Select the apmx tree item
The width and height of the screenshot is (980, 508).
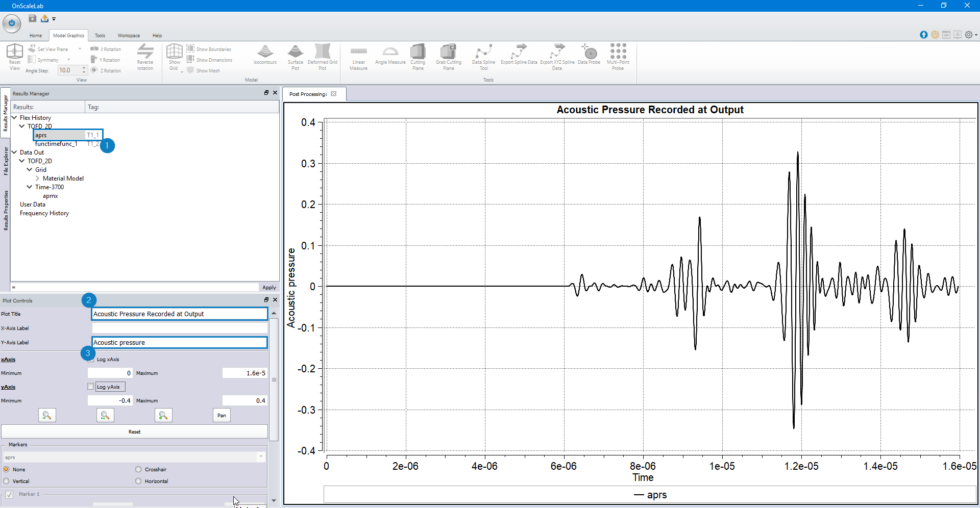(50, 196)
